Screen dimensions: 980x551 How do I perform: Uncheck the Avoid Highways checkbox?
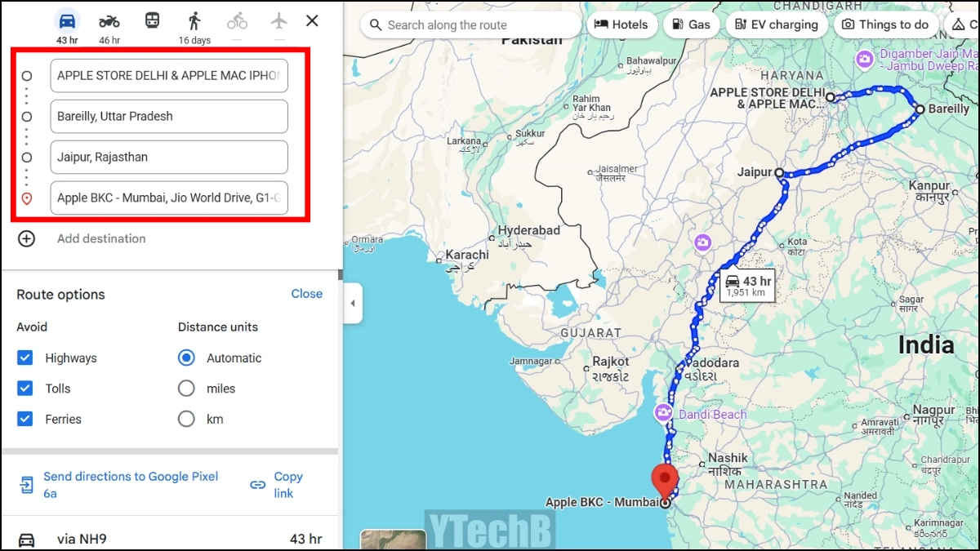(x=25, y=358)
